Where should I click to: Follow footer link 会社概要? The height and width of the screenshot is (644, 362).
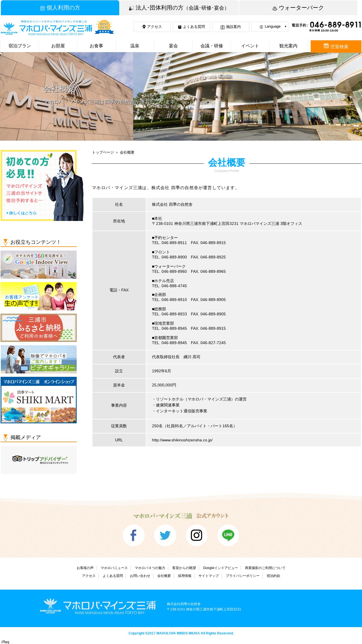point(164,576)
